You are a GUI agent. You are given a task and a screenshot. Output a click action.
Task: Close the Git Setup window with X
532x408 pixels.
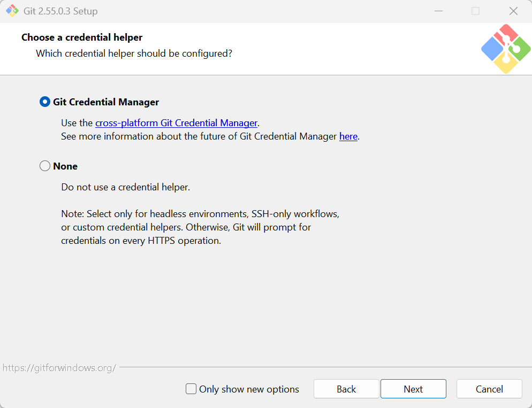[x=513, y=11]
